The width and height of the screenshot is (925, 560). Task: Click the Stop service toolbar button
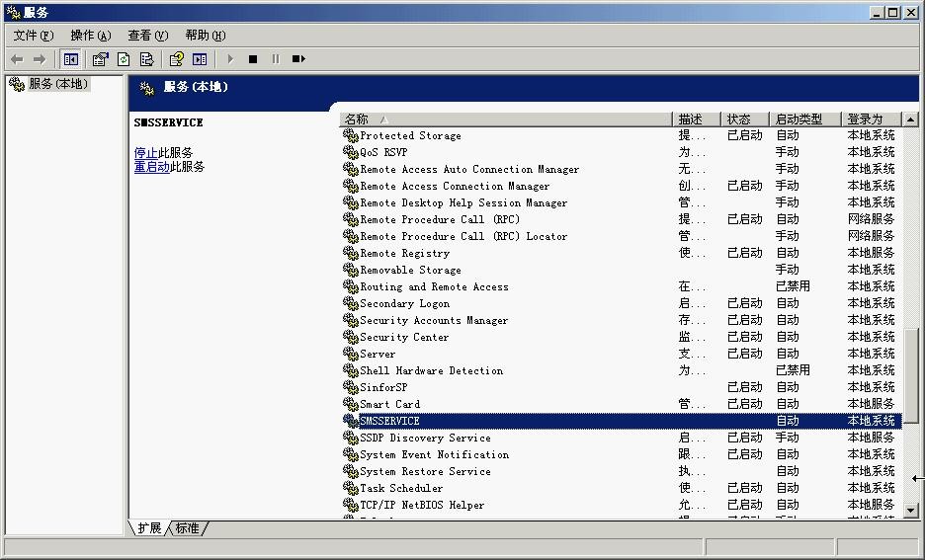253,59
